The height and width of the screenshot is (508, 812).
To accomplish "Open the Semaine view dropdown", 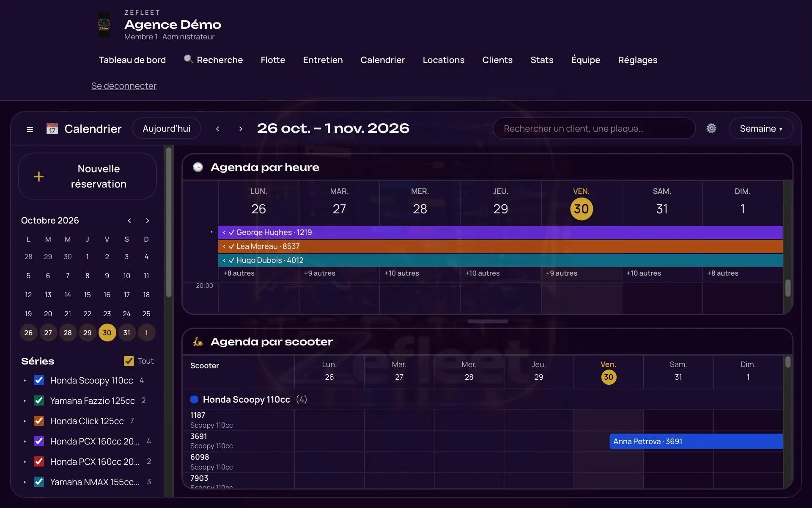I will (761, 128).
